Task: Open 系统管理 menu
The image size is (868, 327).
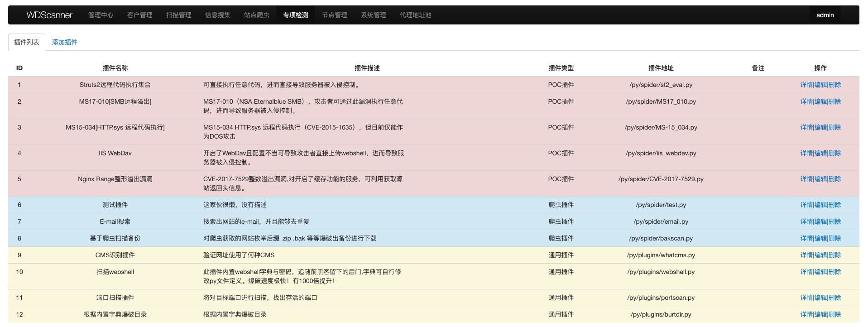Action: coord(373,15)
